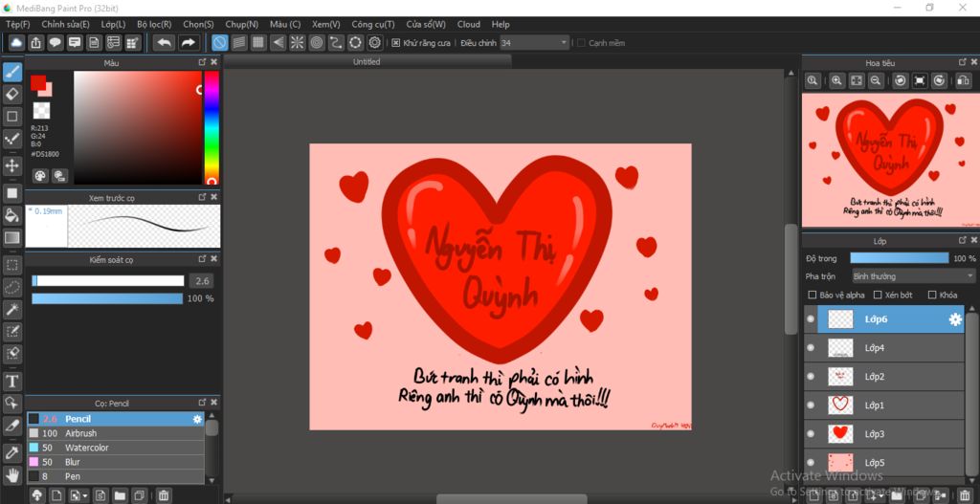Click the brush size slider
Screen dimensions: 980x504
click(x=108, y=281)
